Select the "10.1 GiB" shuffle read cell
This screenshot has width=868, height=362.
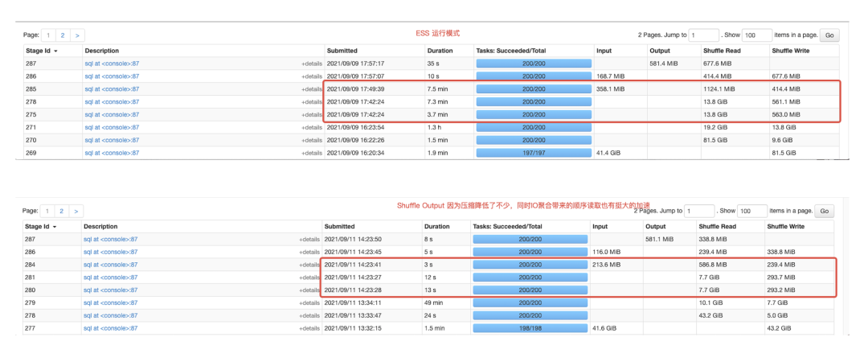pos(710,303)
